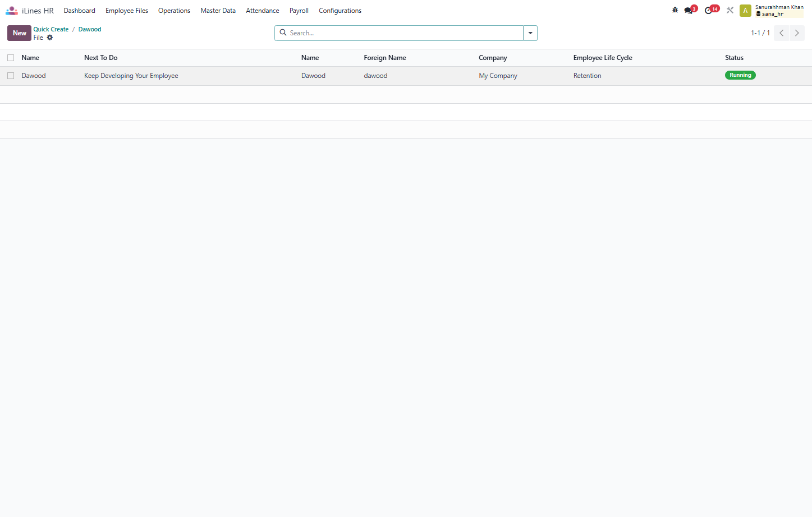The image size is (812, 517).
Task: Open the Operations menu
Action: (x=174, y=11)
